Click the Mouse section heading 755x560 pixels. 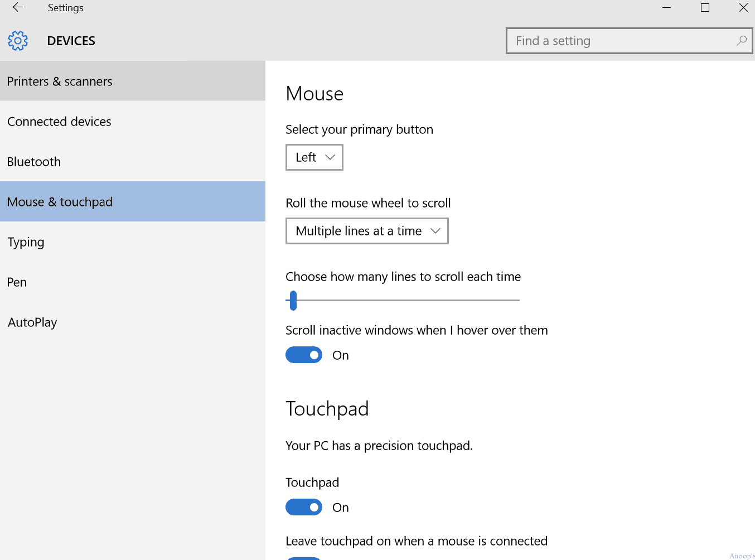[x=314, y=94]
